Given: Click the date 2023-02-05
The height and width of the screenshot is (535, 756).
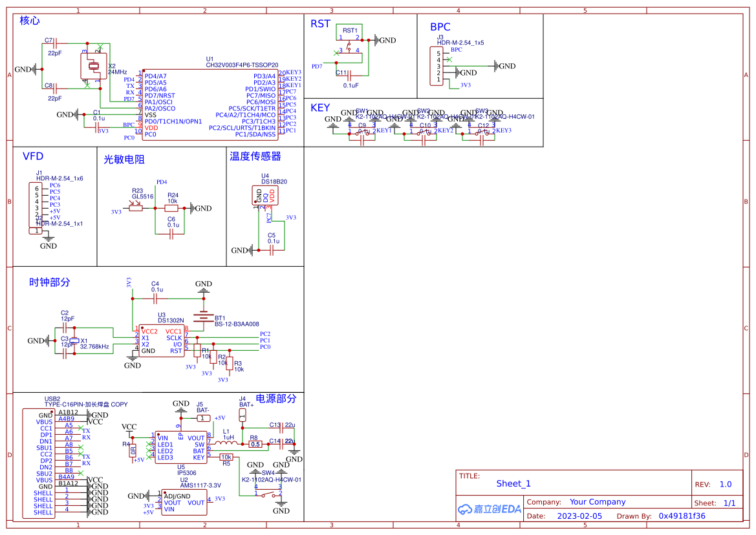Looking at the screenshot, I should pos(579,516).
